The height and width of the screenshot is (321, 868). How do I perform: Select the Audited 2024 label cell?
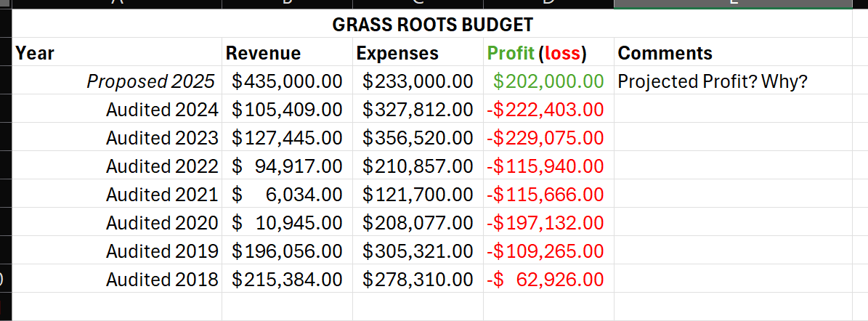[162, 110]
